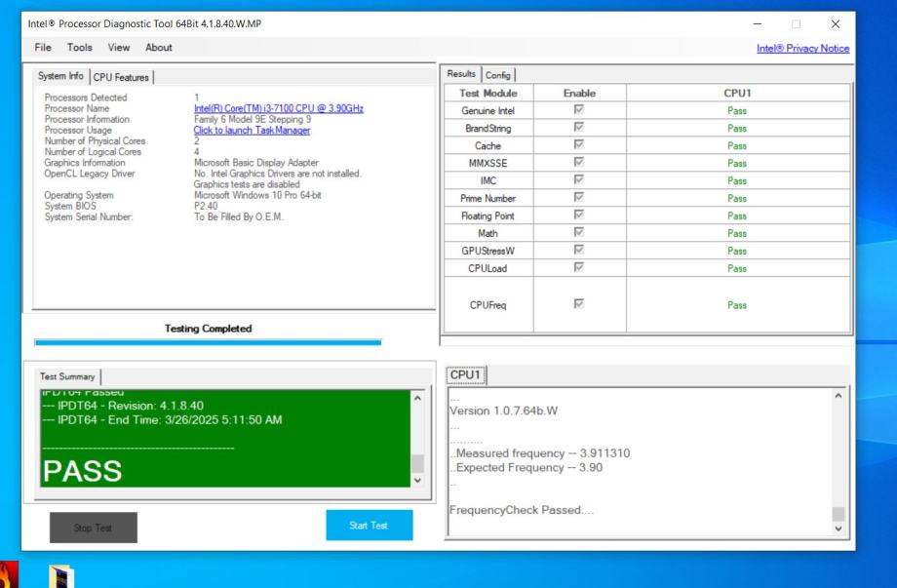The height and width of the screenshot is (588, 897).
Task: Close the Processor Diagnostic Tool window
Action: coord(836,24)
